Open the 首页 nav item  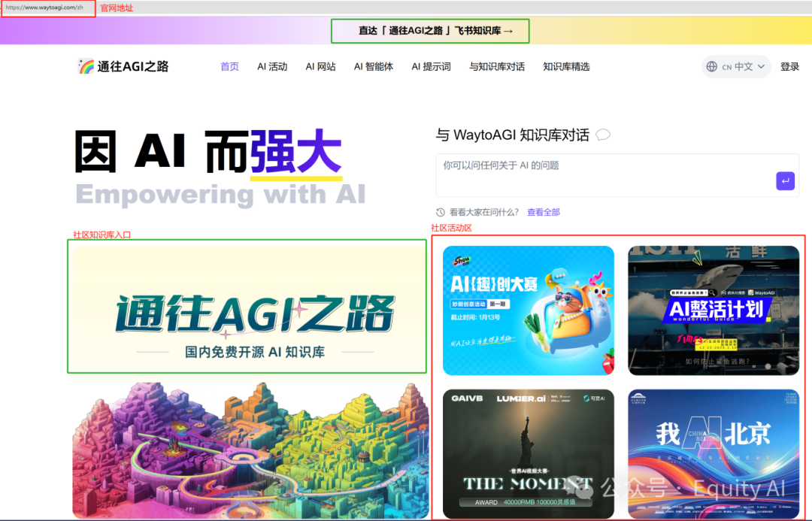point(229,67)
